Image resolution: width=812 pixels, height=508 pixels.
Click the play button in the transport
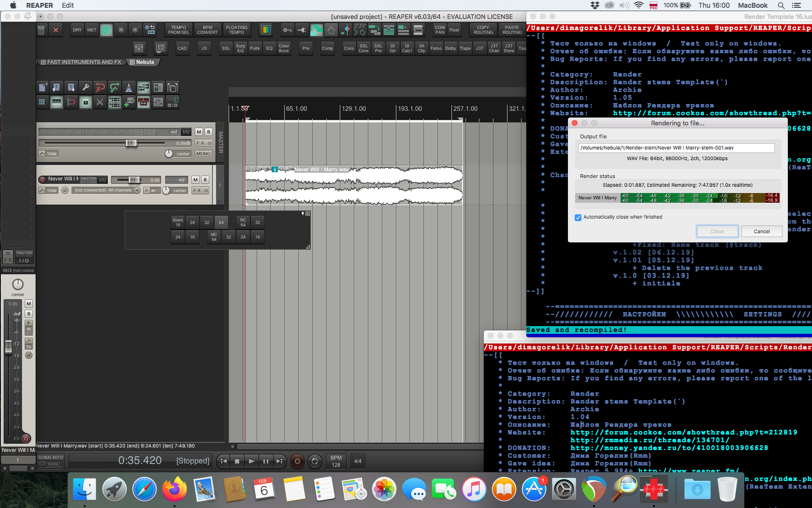[x=251, y=461]
